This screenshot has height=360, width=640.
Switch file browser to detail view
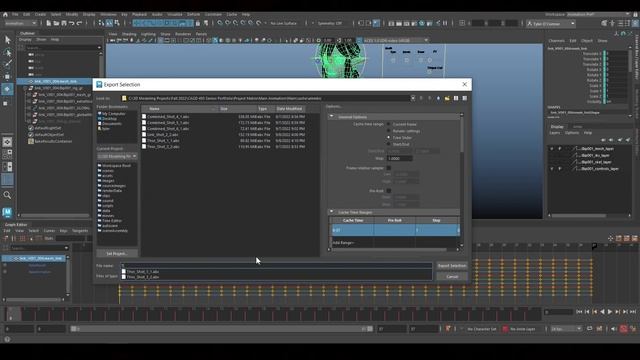point(464,98)
